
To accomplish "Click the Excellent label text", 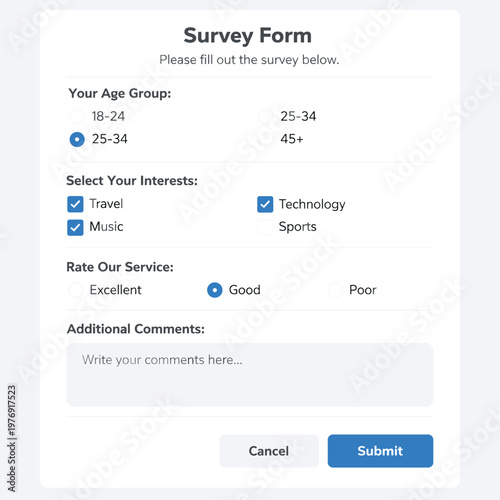I will tap(116, 290).
